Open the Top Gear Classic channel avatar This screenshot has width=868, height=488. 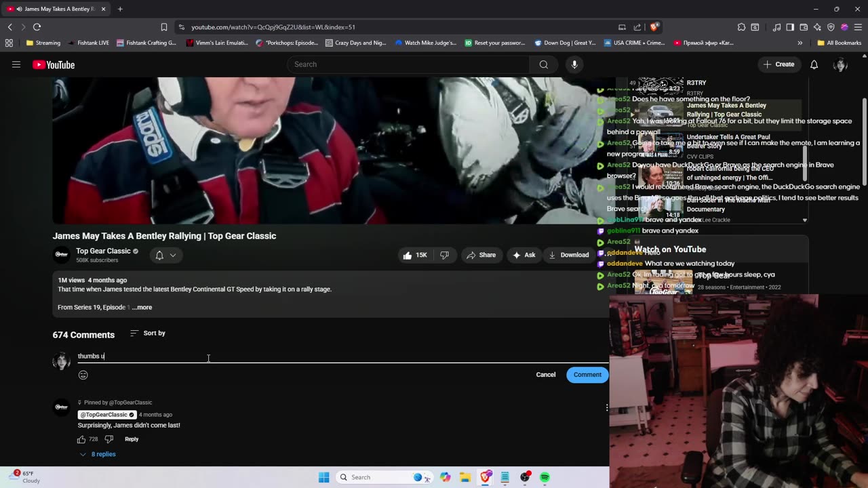61,255
